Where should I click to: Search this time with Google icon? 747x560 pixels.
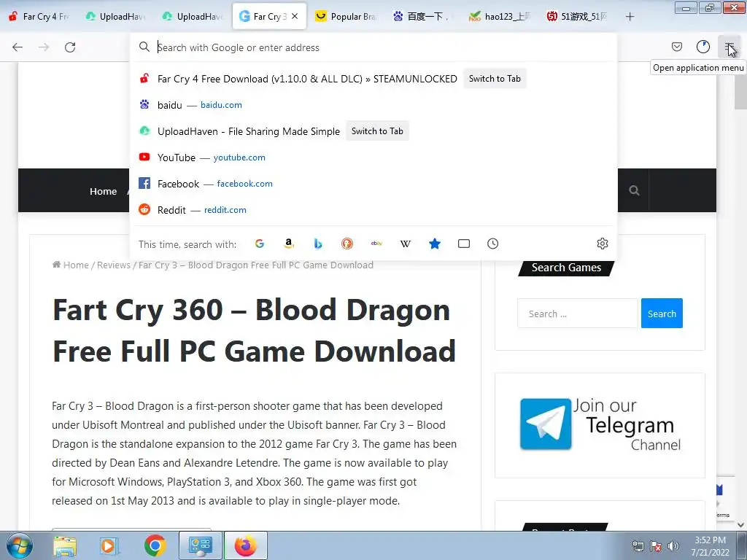click(260, 244)
